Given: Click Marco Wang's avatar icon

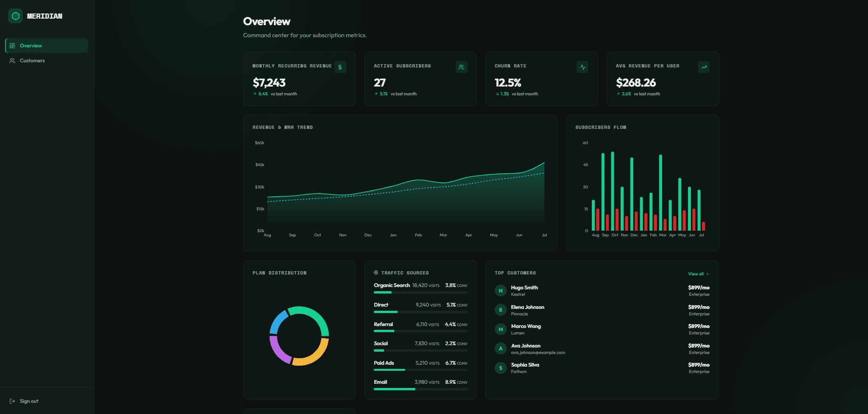Looking at the screenshot, I should point(501,329).
